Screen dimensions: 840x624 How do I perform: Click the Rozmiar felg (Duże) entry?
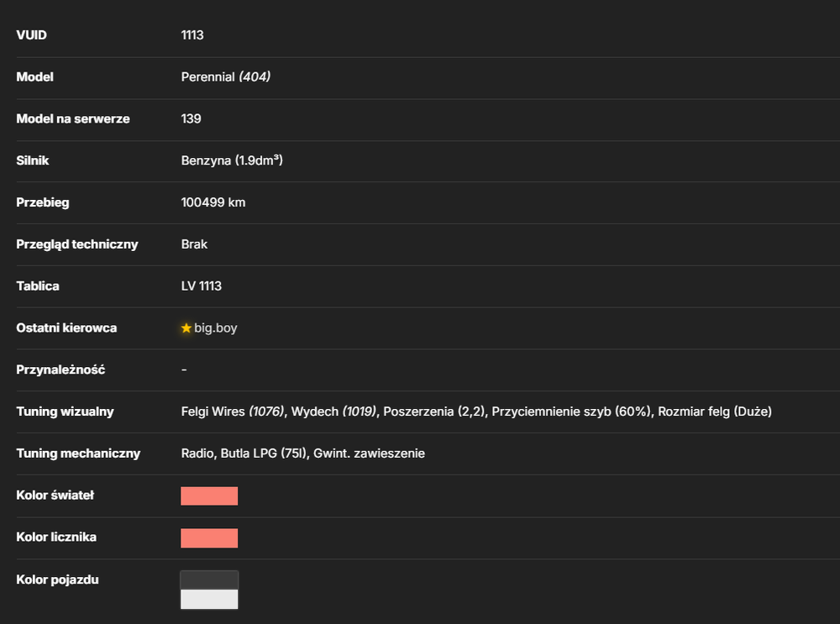pyautogui.click(x=715, y=412)
